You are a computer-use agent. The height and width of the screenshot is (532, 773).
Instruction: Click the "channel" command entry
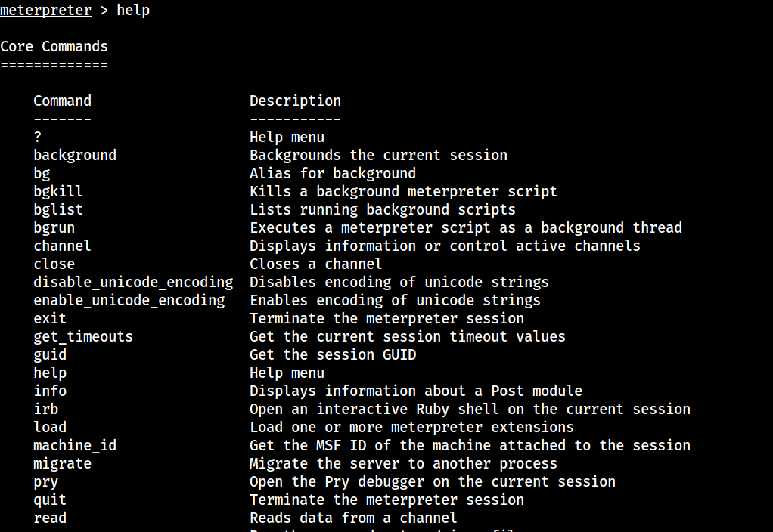[x=62, y=246]
